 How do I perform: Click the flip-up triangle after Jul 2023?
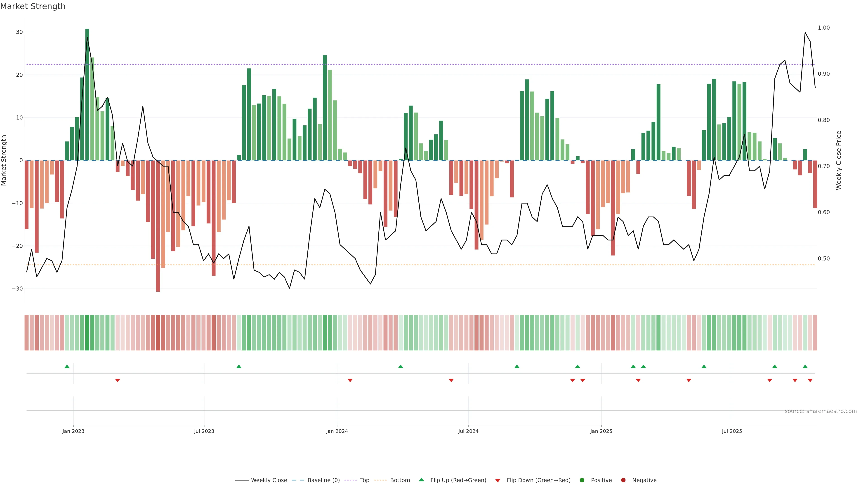(239, 366)
